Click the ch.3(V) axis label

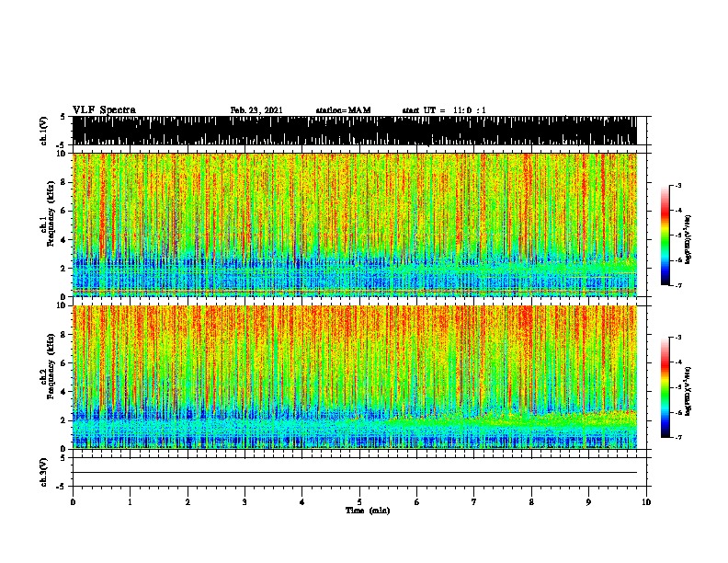(x=44, y=472)
